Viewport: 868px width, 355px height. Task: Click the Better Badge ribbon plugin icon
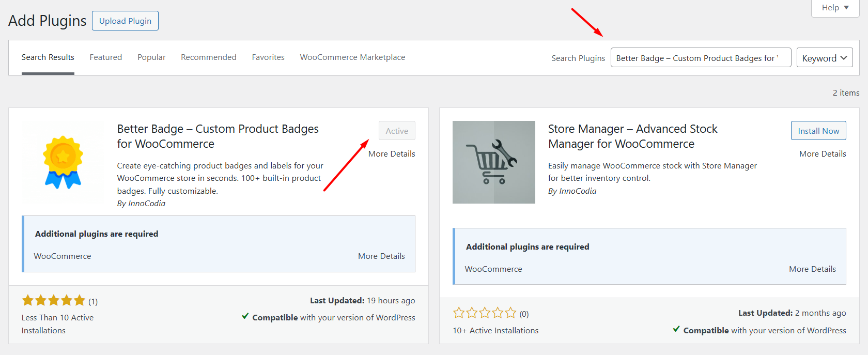(63, 162)
